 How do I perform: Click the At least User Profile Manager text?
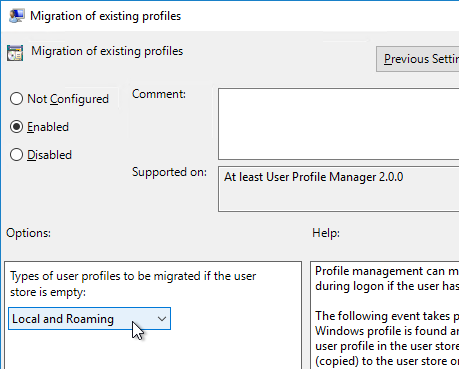click(x=313, y=177)
